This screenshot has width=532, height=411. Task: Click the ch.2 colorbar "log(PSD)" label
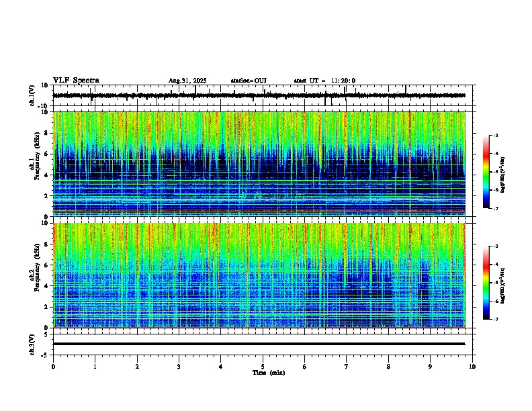coord(503,285)
